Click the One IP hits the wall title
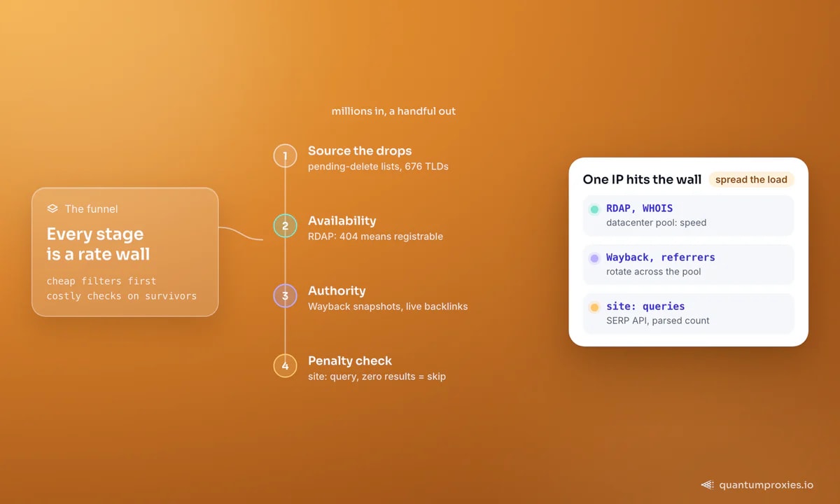840x504 pixels. (x=642, y=180)
